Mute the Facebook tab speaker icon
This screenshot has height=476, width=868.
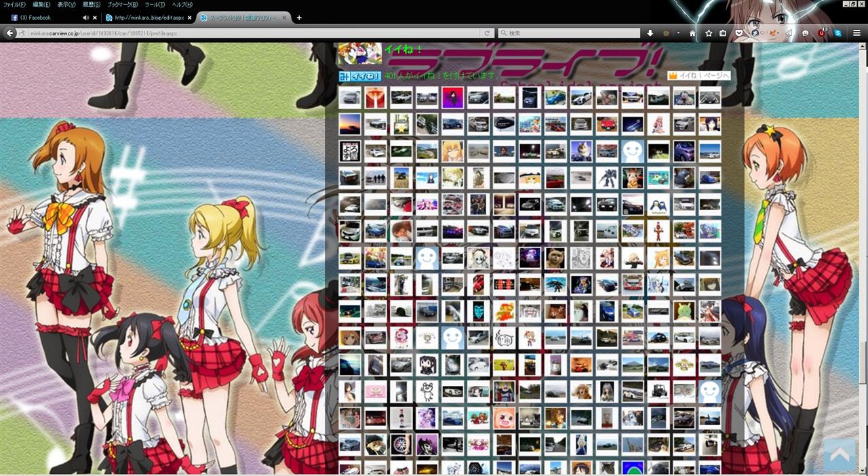pos(85,18)
